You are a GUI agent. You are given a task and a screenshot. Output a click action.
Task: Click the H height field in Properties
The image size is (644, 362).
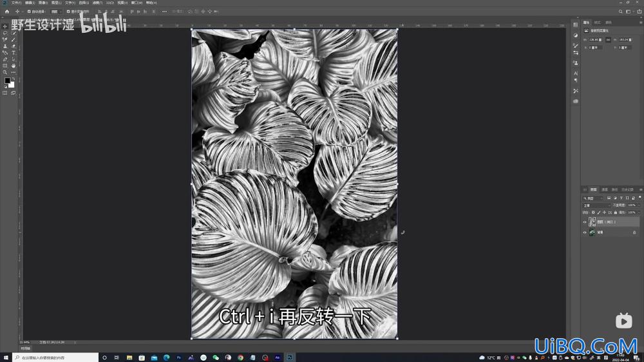point(625,40)
